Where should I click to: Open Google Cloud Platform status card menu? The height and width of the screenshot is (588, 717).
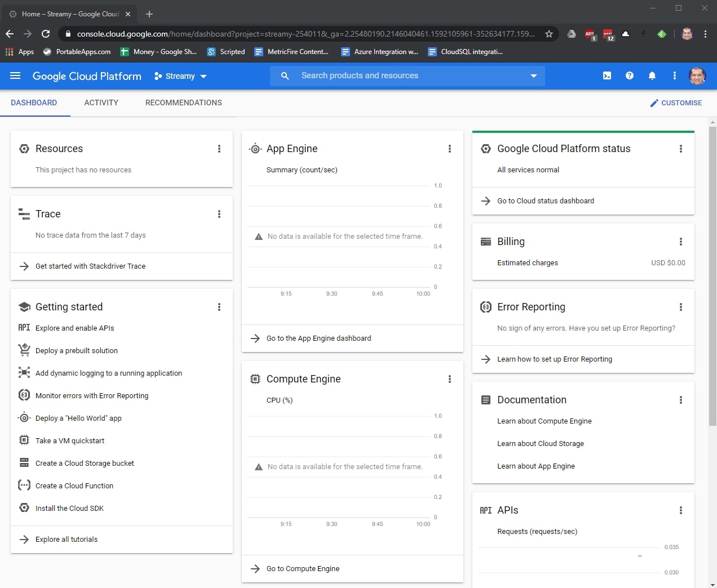pyautogui.click(x=681, y=149)
